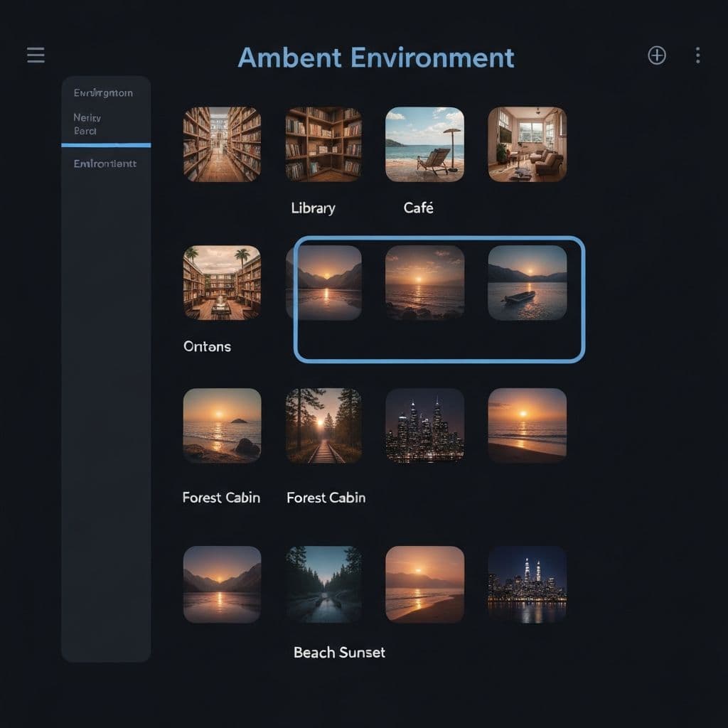
Task: Open the bold 'Emirontientt' sidebar entry
Action: click(105, 164)
